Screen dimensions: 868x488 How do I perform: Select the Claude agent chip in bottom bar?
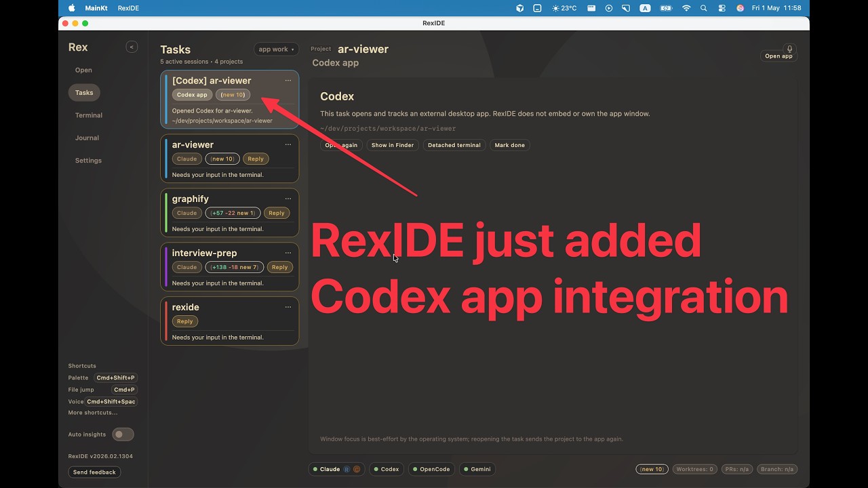click(336, 469)
